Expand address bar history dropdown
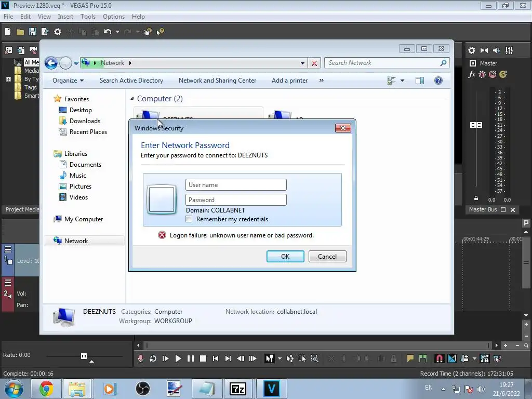 tap(302, 63)
